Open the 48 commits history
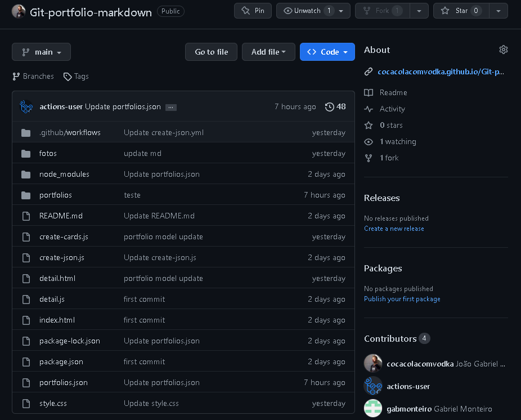Viewport: 521px width, 420px height. coord(335,107)
